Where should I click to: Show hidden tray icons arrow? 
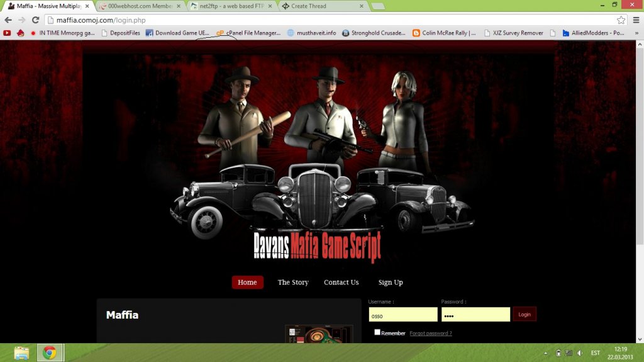(545, 353)
